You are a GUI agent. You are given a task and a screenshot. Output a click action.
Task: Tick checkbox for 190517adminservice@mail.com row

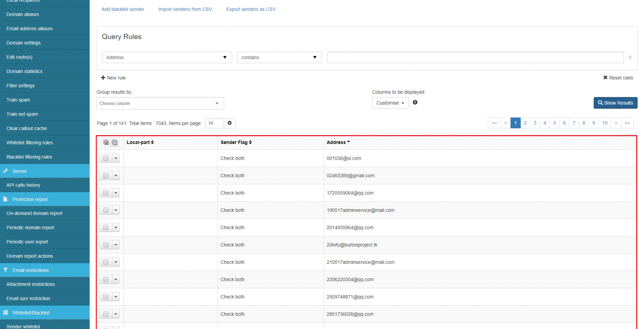coord(106,210)
